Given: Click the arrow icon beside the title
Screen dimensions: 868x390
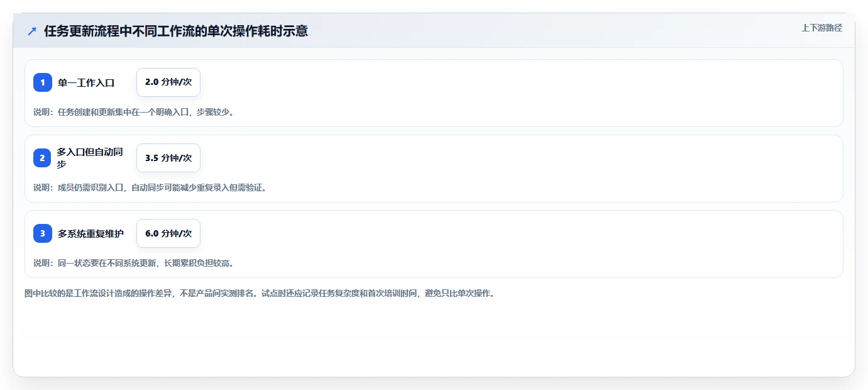Looking at the screenshot, I should tap(32, 31).
